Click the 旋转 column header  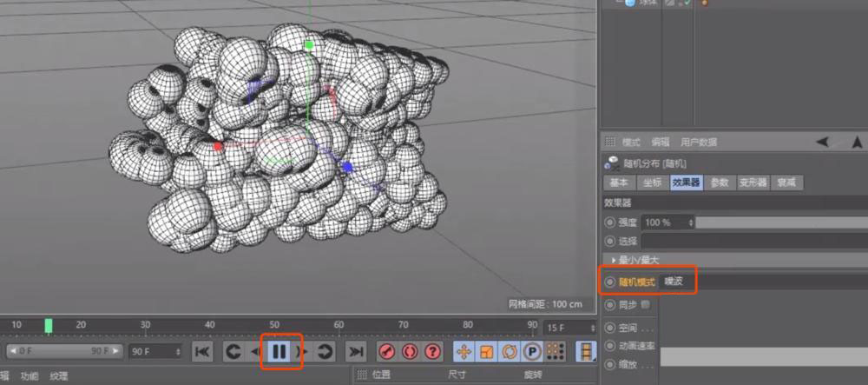pyautogui.click(x=533, y=375)
